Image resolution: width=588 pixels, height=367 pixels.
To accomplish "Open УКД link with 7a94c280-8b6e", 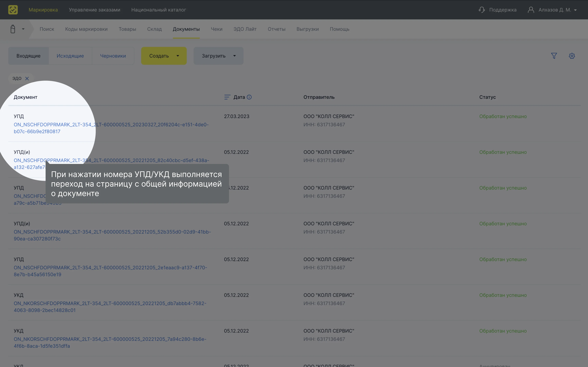I will pos(110,342).
